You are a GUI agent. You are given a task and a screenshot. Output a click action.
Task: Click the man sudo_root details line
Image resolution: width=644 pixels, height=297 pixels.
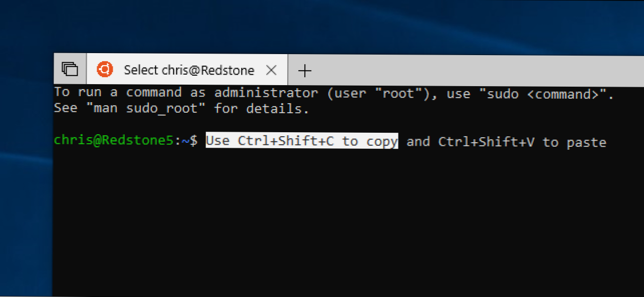point(181,109)
